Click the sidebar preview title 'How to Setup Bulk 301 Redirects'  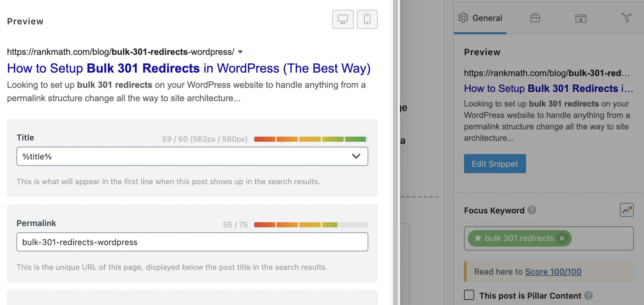[x=549, y=88]
